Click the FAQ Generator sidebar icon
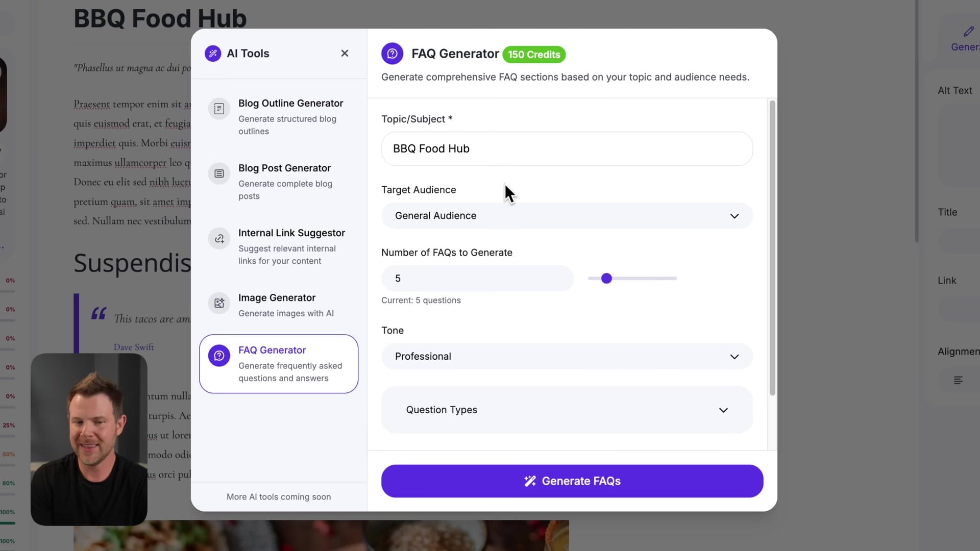Image resolution: width=980 pixels, height=551 pixels. pyautogui.click(x=219, y=356)
